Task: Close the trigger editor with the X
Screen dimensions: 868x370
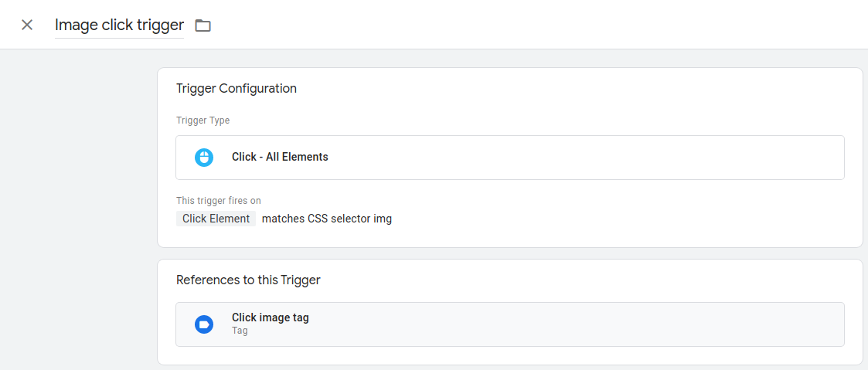Action: coord(27,25)
